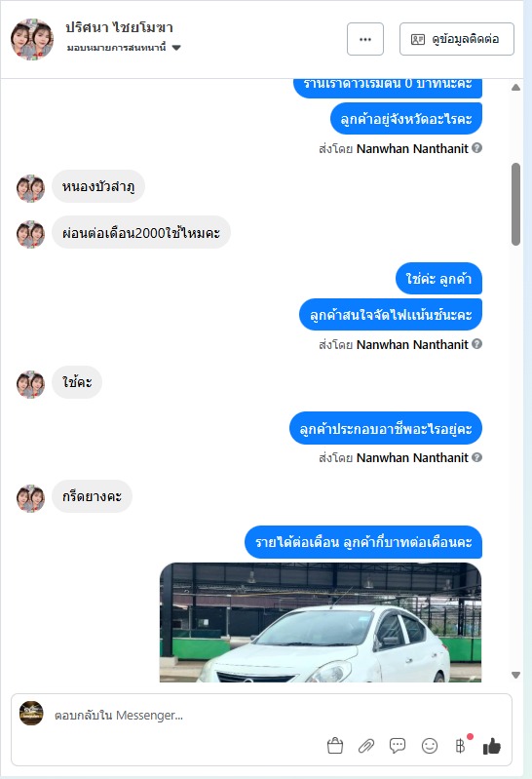Open the white car photo attachment
The height and width of the screenshot is (779, 532).
click(321, 622)
